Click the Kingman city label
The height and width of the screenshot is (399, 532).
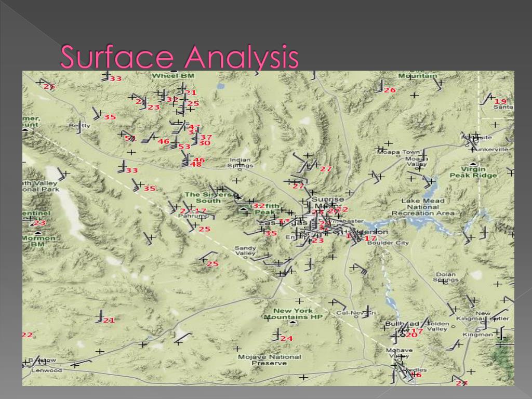point(477,335)
